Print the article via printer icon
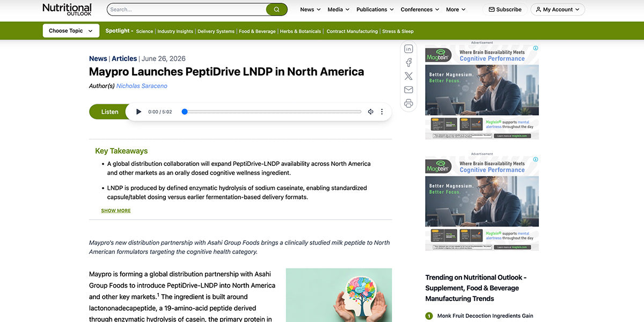The height and width of the screenshot is (322, 644). coord(408,104)
